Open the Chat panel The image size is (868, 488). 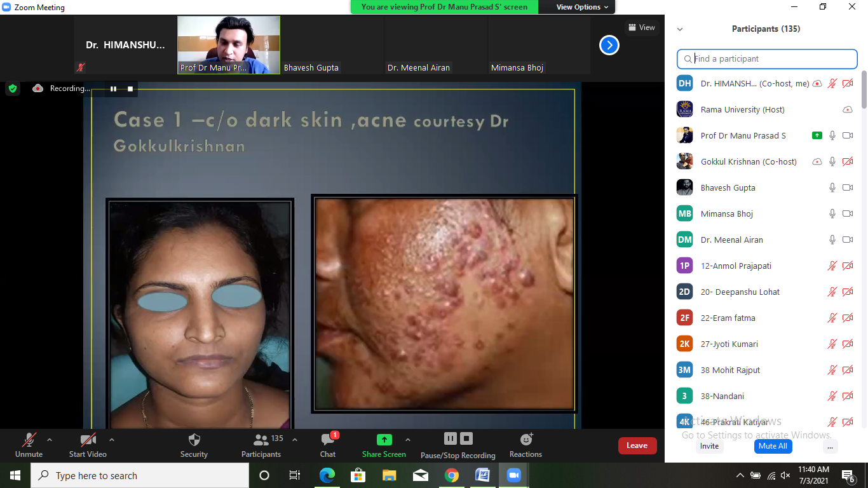tap(328, 445)
